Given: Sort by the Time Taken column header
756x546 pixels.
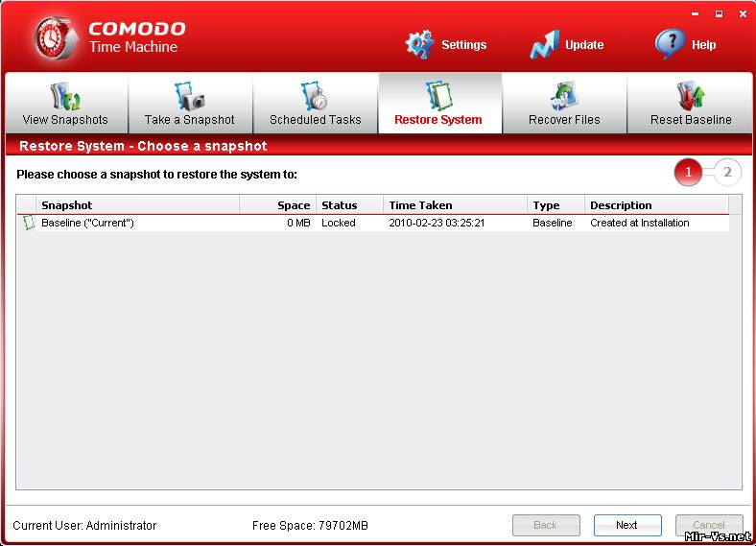Looking at the screenshot, I should tap(455, 205).
